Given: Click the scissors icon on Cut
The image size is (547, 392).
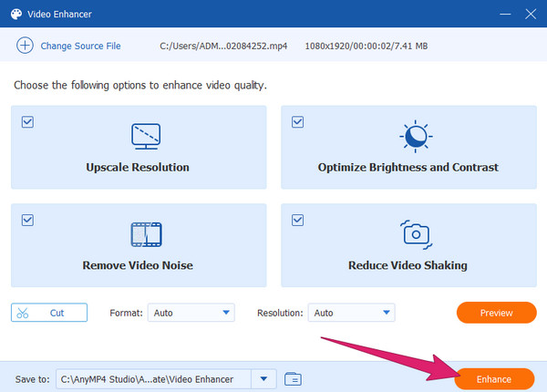Looking at the screenshot, I should click(22, 313).
